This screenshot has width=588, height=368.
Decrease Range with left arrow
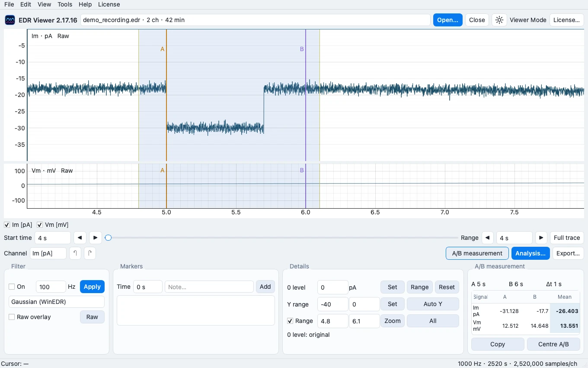(488, 238)
